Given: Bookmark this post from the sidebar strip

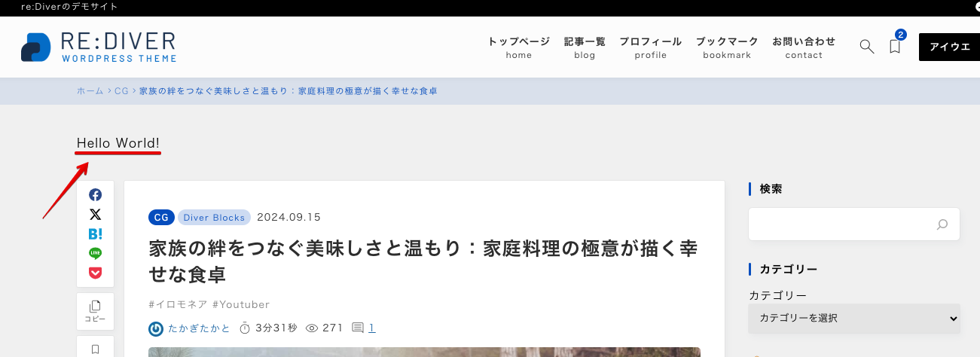Looking at the screenshot, I should tap(96, 349).
